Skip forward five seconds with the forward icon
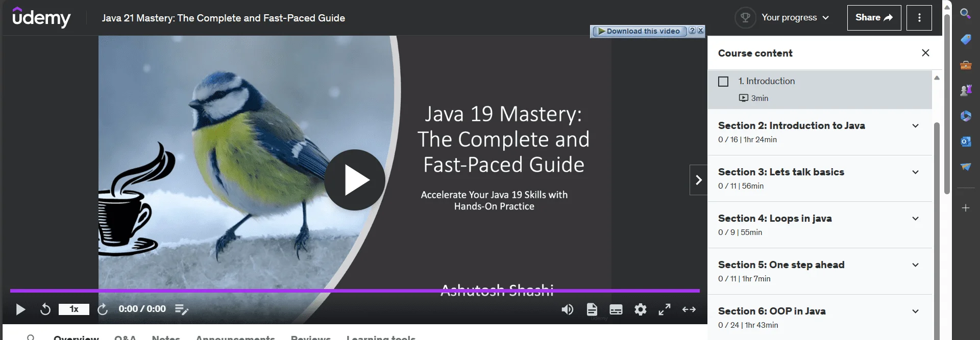Image resolution: width=980 pixels, height=340 pixels. [x=103, y=309]
